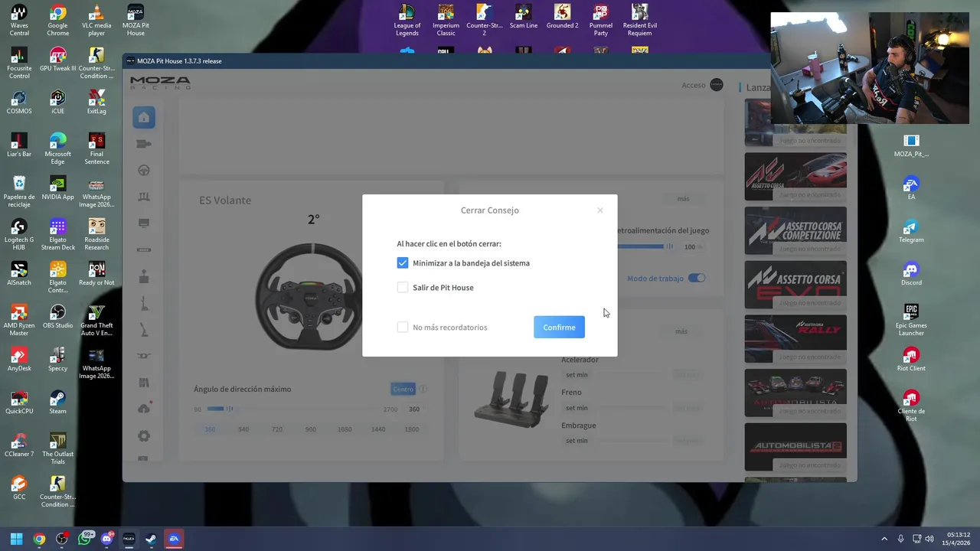Click the steering angle value field 360
Viewport: 980px width, 551px height.
click(x=414, y=409)
